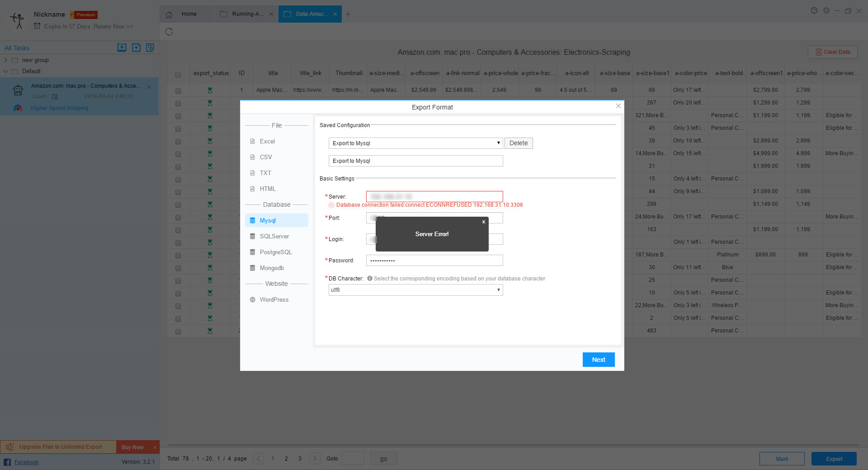The height and width of the screenshot is (470, 868).
Task: Open the Saved Configuration dropdown
Action: 415,143
